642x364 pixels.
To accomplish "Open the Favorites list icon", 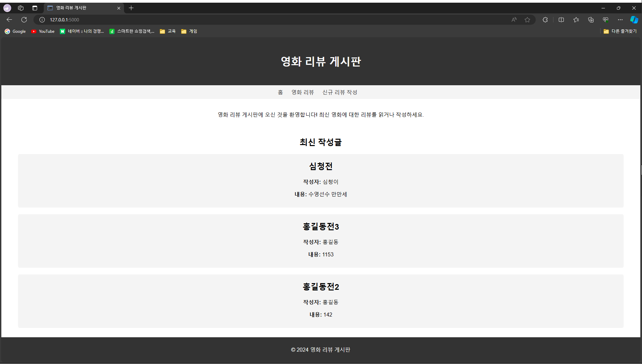I will (576, 20).
